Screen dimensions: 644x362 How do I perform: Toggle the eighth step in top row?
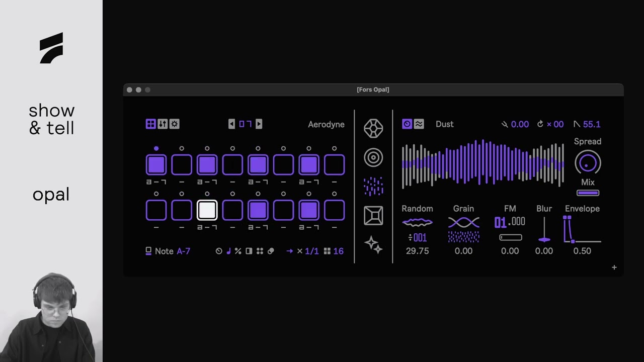tap(334, 165)
